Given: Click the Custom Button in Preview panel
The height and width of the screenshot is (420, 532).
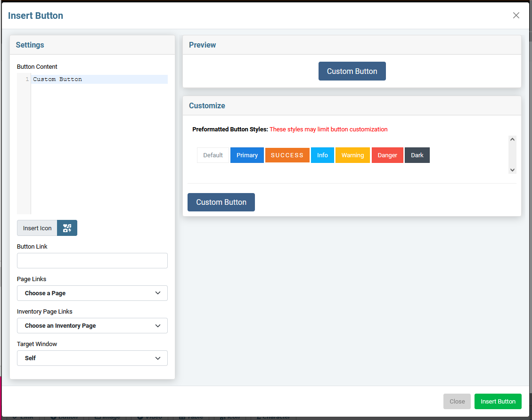Looking at the screenshot, I should click(352, 71).
